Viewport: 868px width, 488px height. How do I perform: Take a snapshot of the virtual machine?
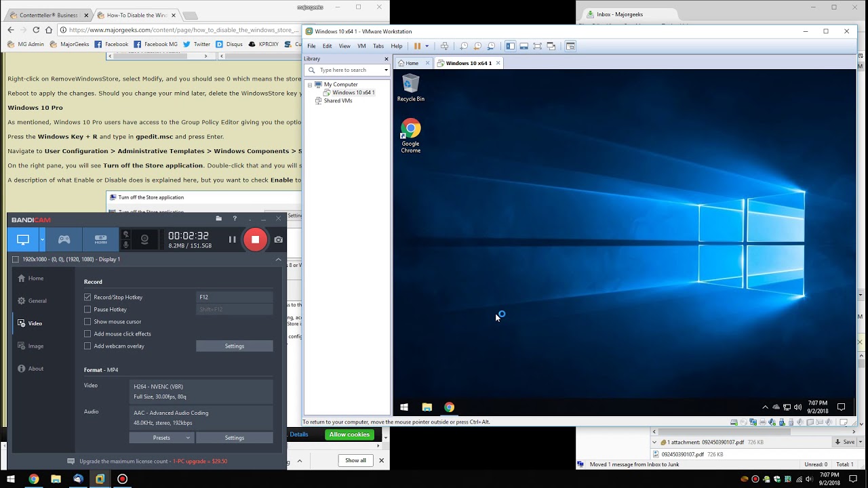pyautogui.click(x=464, y=46)
